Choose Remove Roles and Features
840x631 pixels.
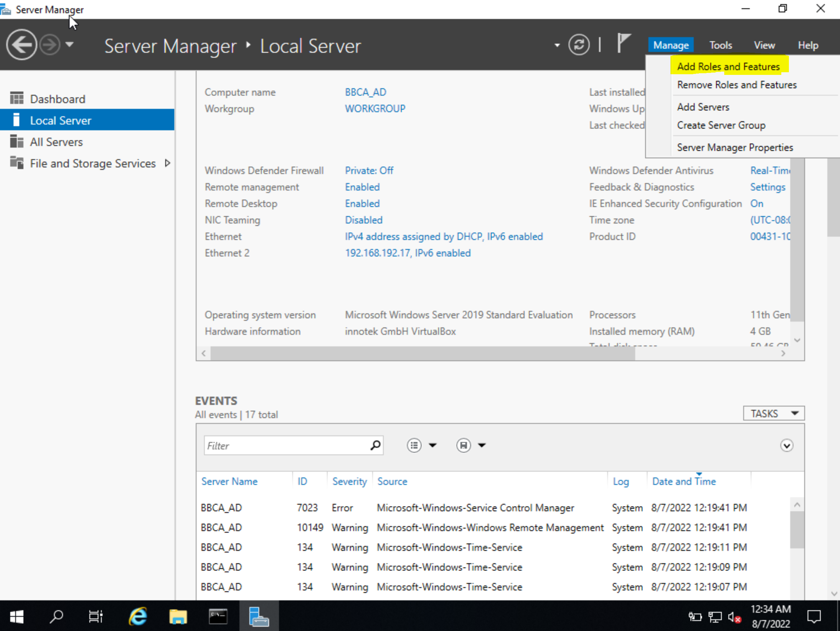[x=737, y=85]
